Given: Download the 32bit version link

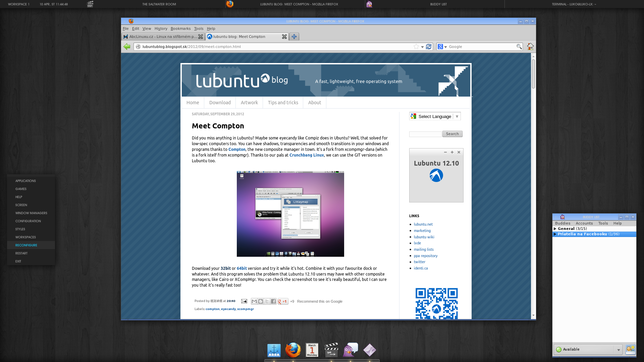Looking at the screenshot, I should point(226,268).
